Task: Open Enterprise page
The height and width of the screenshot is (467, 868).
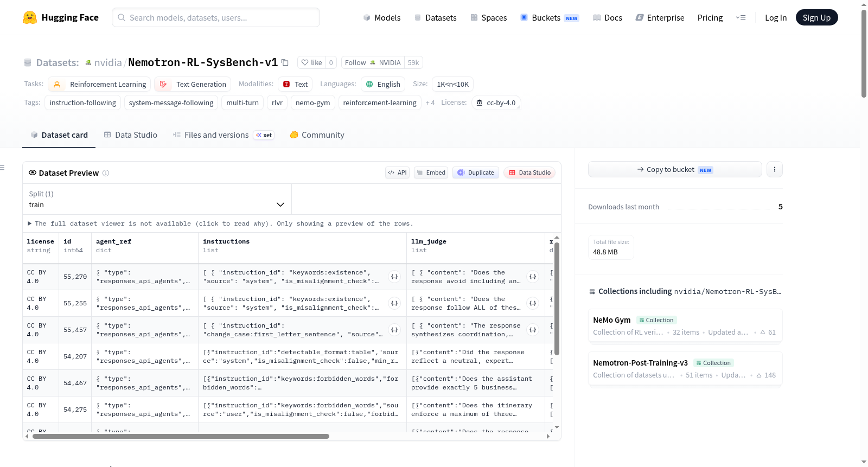Action: (660, 17)
